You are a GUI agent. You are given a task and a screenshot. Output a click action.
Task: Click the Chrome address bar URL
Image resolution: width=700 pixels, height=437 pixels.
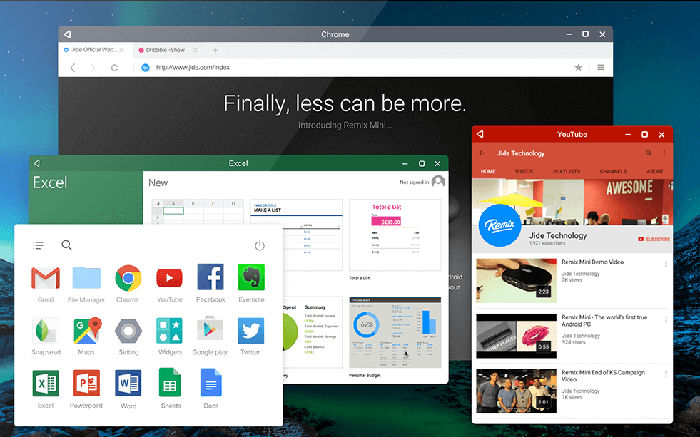(192, 67)
